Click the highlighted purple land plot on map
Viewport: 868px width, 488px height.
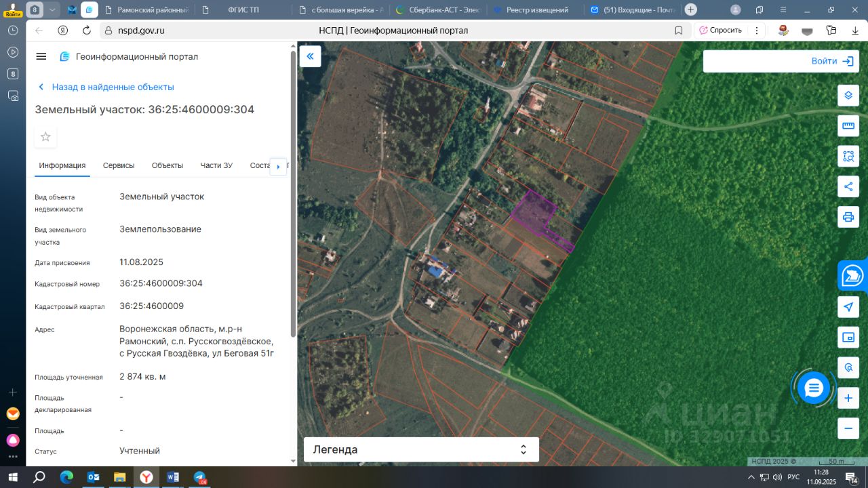[533, 212]
